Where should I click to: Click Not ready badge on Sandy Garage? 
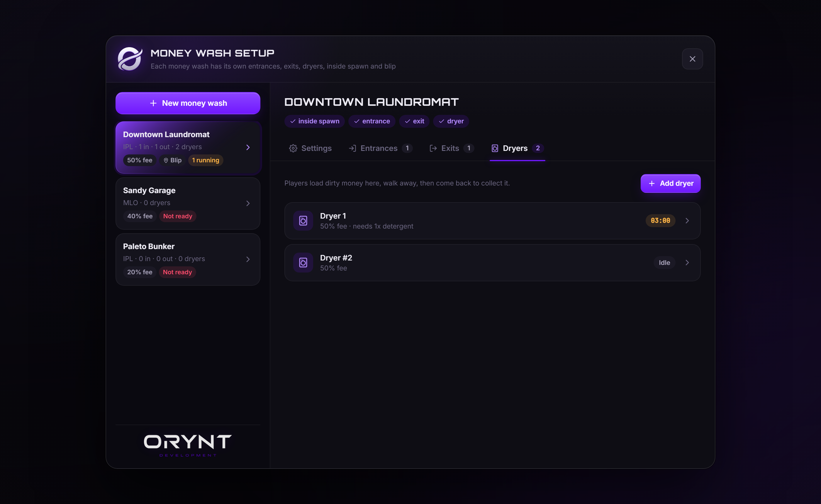point(178,216)
